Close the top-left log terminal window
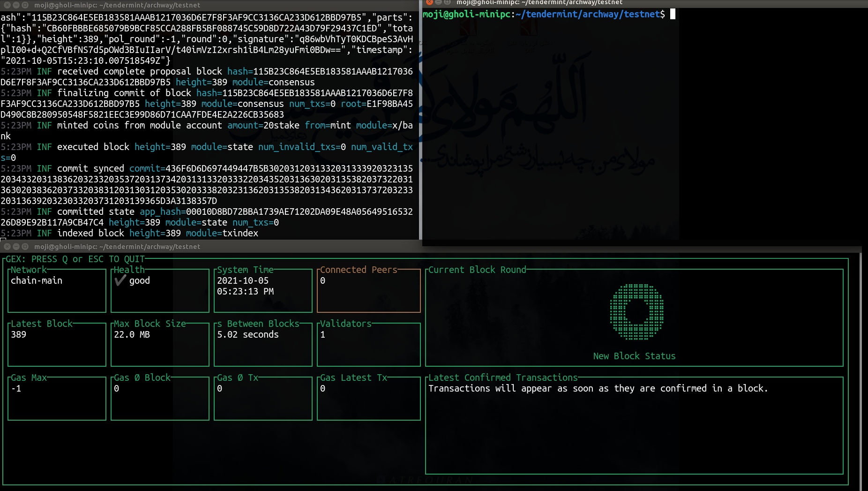This screenshot has height=491, width=868. point(7,5)
